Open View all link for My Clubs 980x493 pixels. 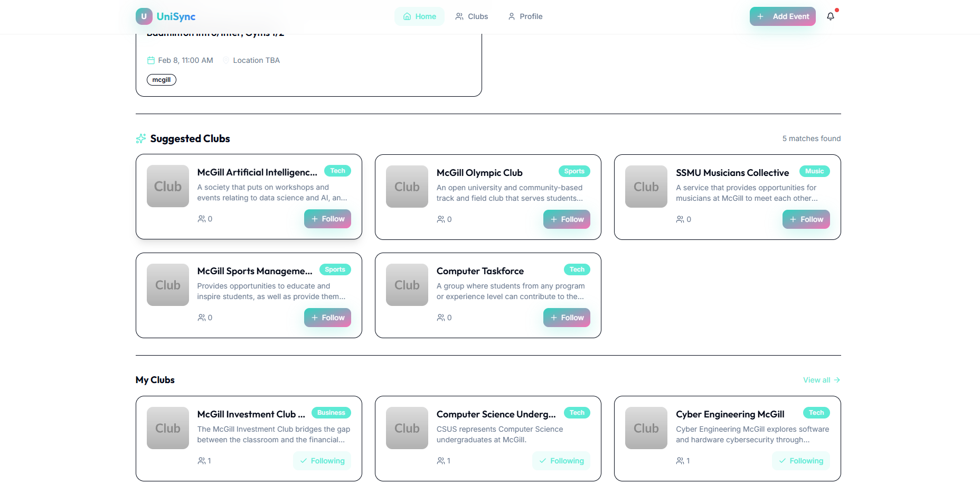click(822, 380)
